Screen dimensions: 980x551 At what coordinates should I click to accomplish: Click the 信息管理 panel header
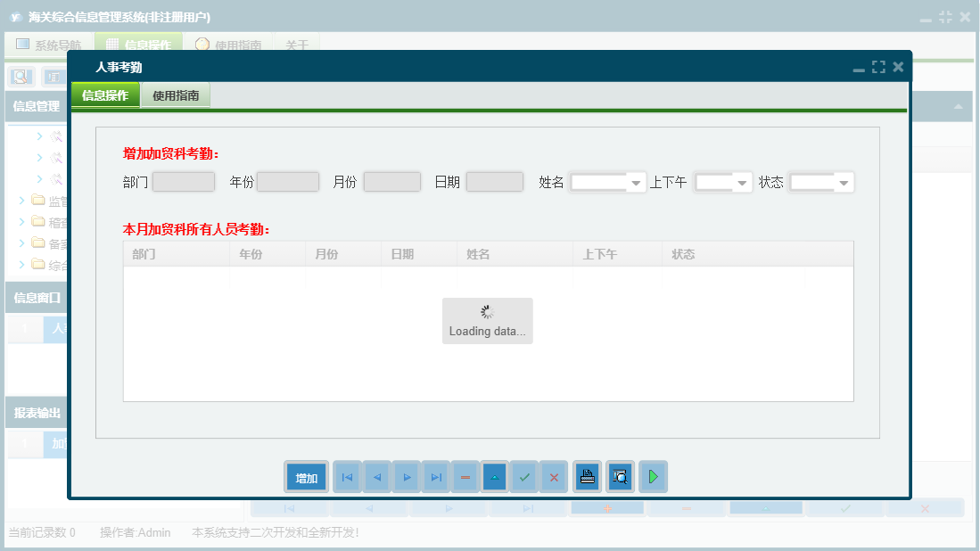(x=37, y=106)
